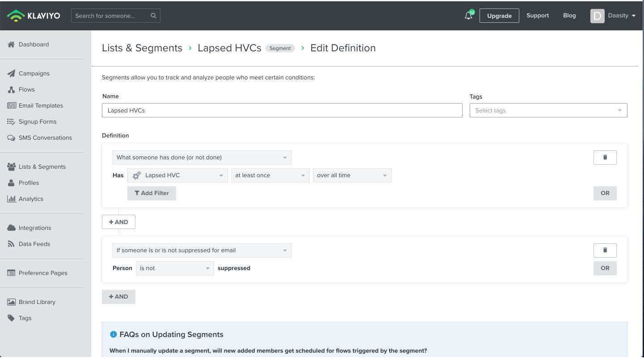Click the Analytics bar chart icon
Screen dimensions: 644x358
coord(11,199)
